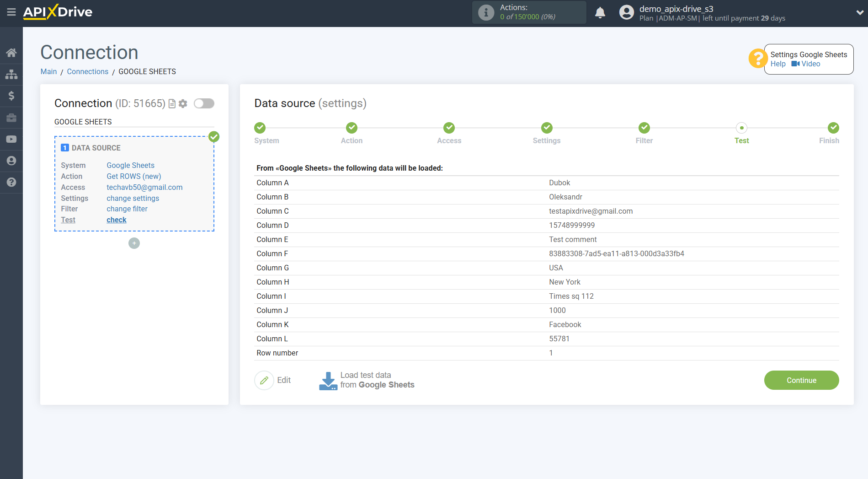Click the download test data icon
Viewport: 868px width, 479px height.
[328, 381]
